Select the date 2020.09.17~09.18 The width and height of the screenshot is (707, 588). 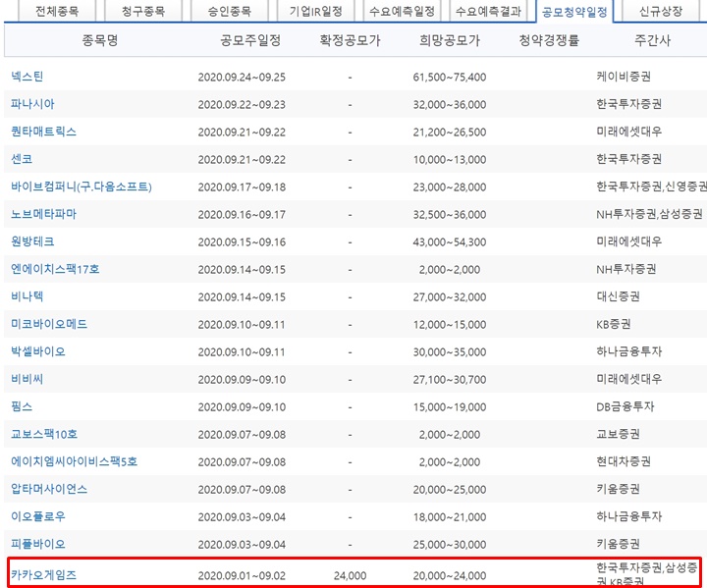pos(242,187)
